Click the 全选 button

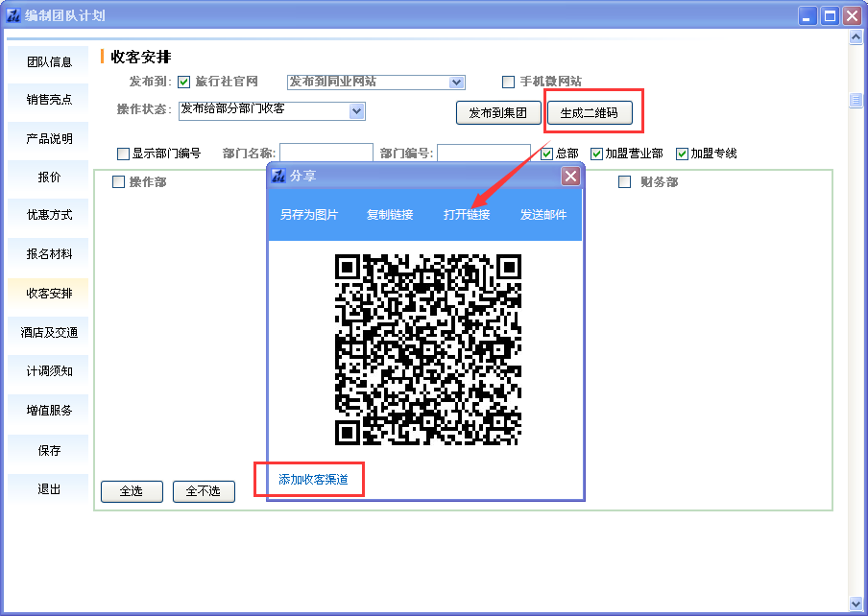pos(132,491)
